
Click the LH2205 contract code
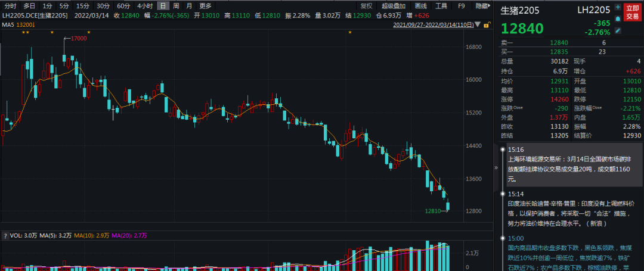tap(593, 10)
